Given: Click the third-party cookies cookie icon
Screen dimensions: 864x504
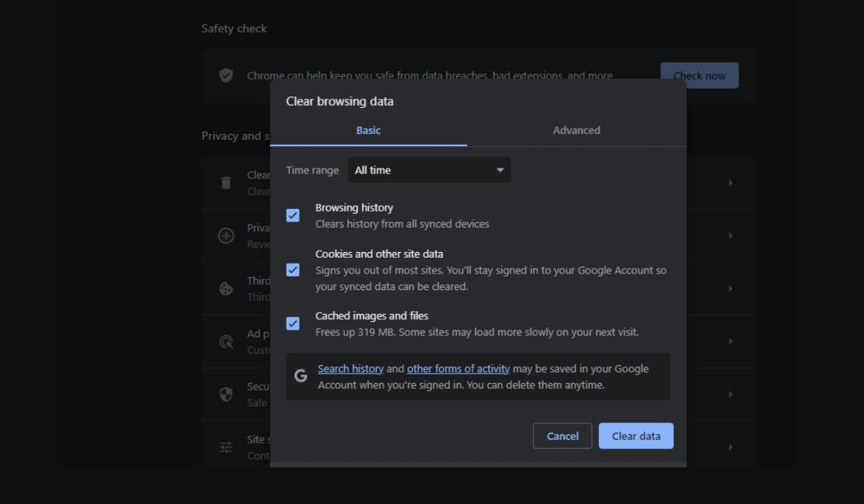Looking at the screenshot, I should coord(226,289).
